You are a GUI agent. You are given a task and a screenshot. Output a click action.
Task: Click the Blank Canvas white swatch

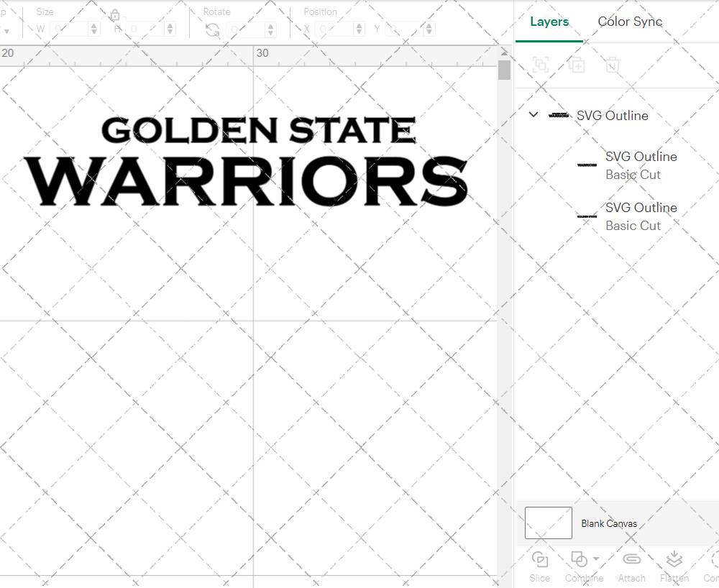tap(548, 523)
